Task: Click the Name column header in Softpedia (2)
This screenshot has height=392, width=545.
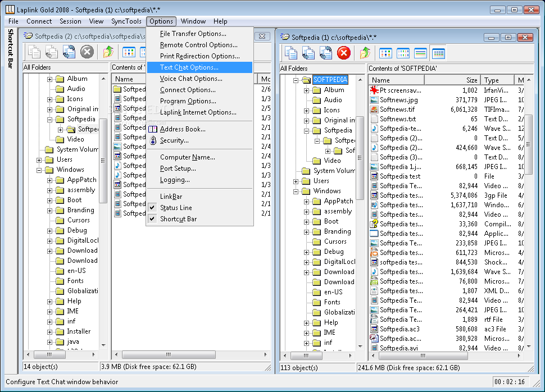Action: (x=129, y=79)
